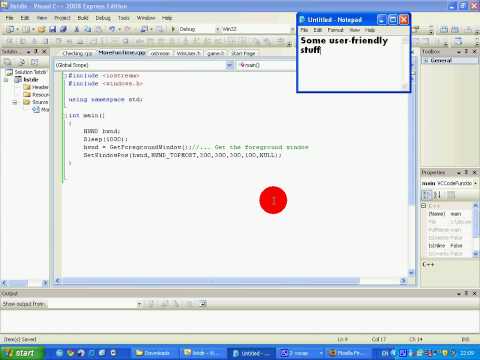Switch to the Start Page tab
Viewport: 480px width, 360px height.
(243, 53)
